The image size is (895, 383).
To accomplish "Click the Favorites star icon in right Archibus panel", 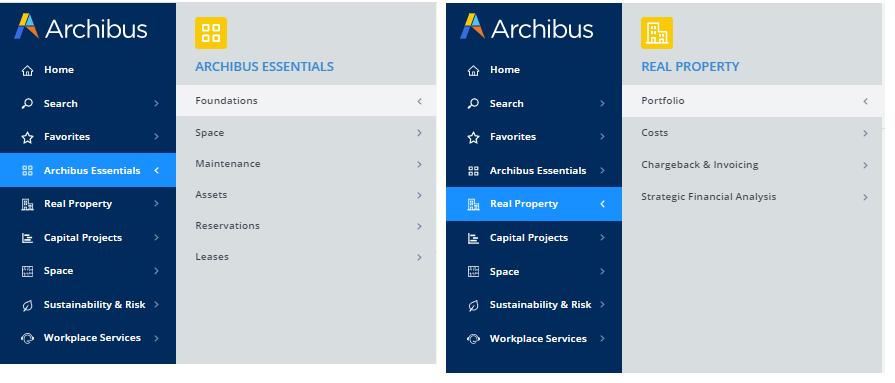I will (x=473, y=137).
